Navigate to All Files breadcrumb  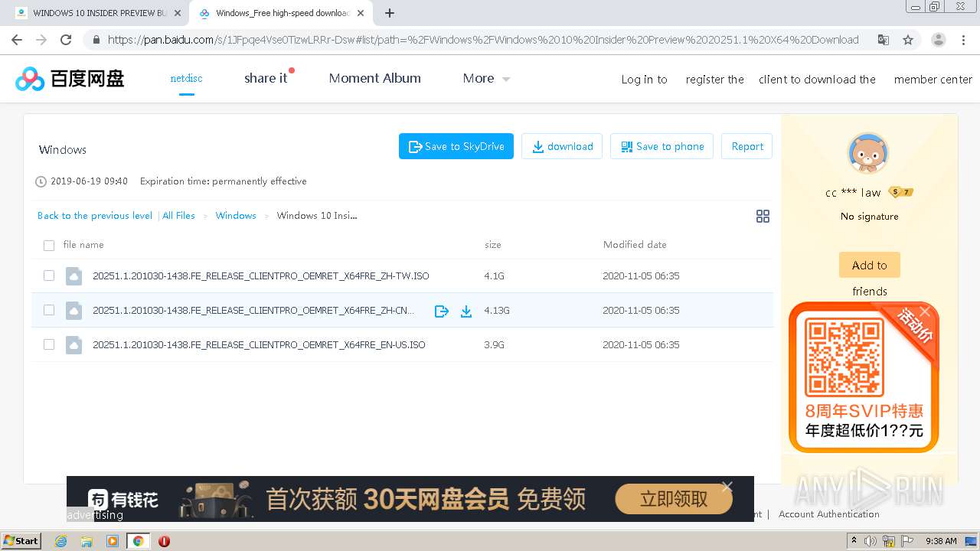pos(178,216)
